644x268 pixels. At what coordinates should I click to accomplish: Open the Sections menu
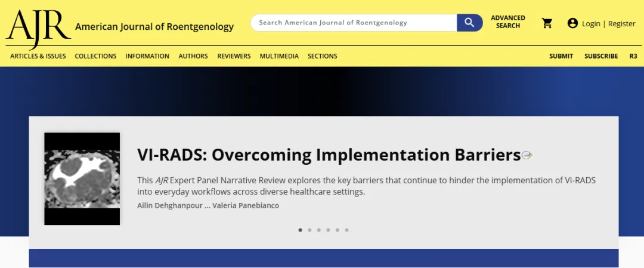(323, 56)
